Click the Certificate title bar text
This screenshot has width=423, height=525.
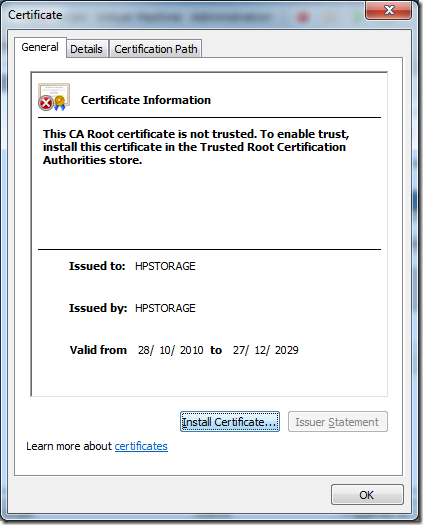coord(35,15)
